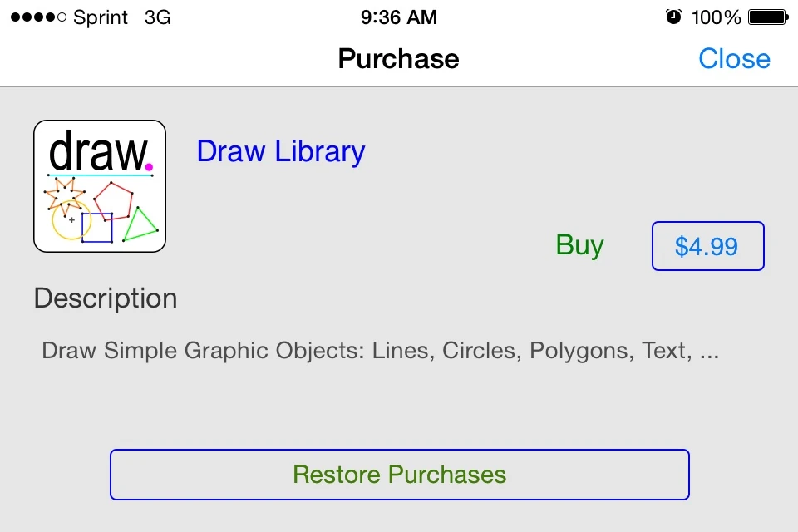Click the blue square in the draw icon
Viewport: 798px width, 532px height.
click(x=97, y=228)
